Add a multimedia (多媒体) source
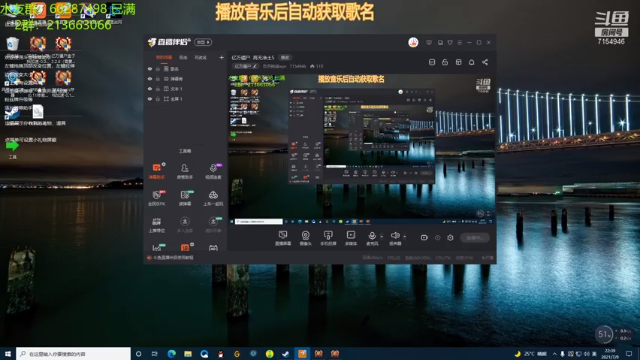The height and width of the screenshot is (360, 640). tap(351, 238)
